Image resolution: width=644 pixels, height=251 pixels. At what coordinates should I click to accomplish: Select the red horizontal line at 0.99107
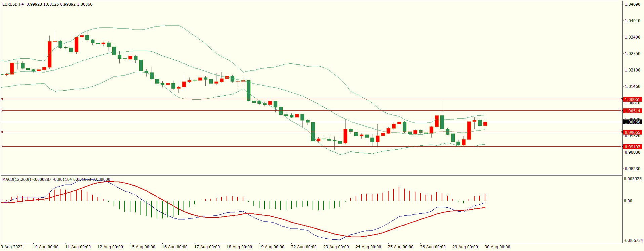point(311,147)
